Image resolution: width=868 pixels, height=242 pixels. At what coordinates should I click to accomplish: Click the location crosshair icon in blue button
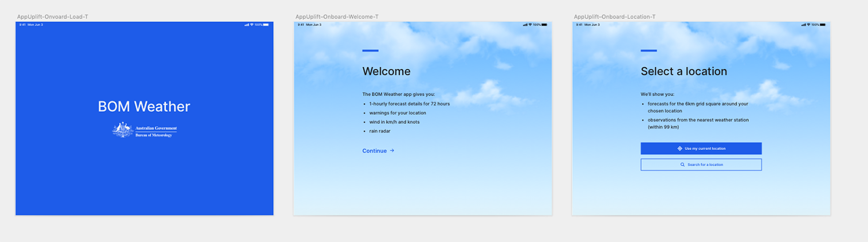(x=680, y=148)
